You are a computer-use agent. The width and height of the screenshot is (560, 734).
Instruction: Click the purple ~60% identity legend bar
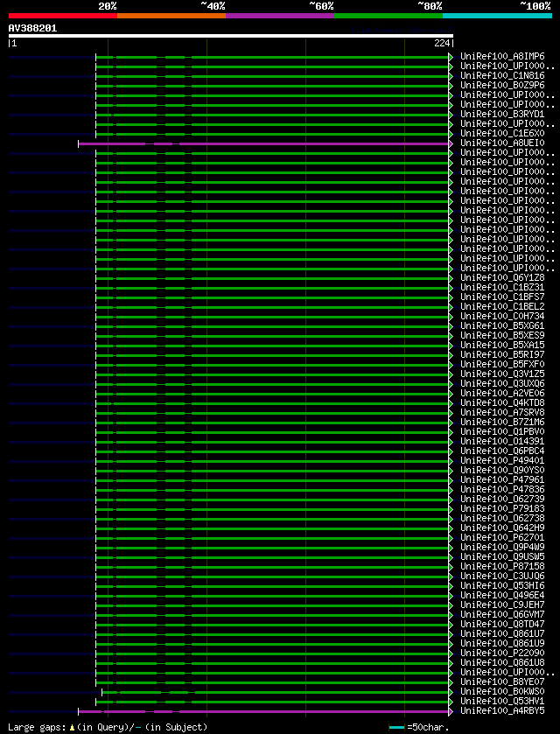pyautogui.click(x=280, y=16)
